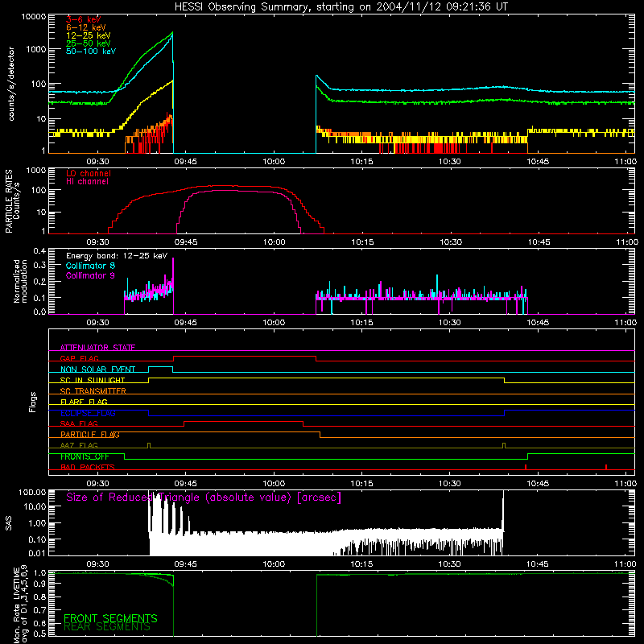
Task: Click the Collimator 9 legend label
Action: click(x=90, y=275)
